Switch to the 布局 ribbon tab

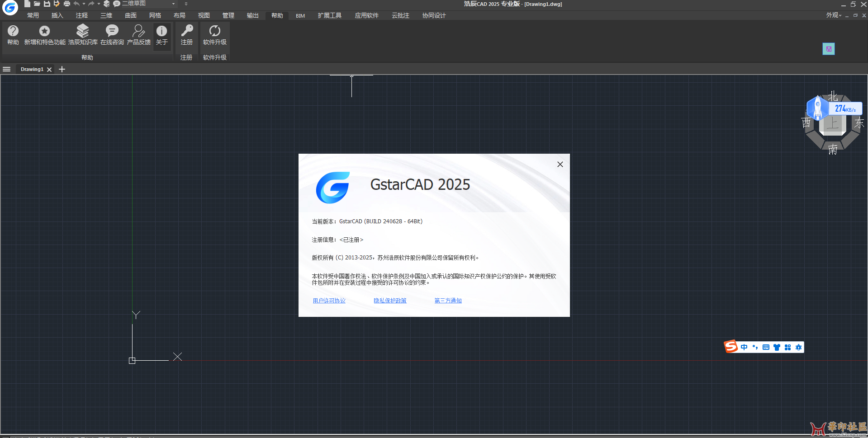click(180, 15)
